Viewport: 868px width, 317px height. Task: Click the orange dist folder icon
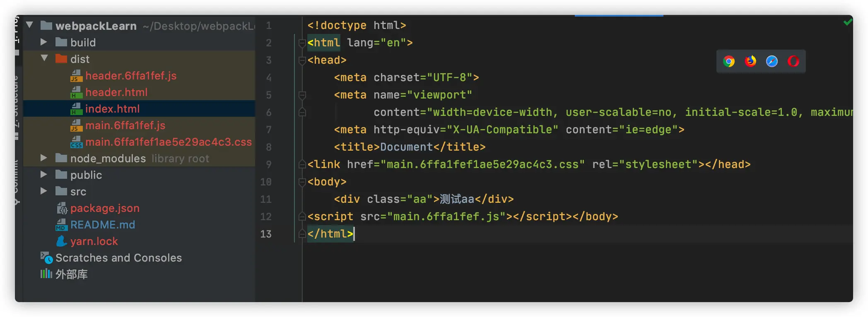61,58
